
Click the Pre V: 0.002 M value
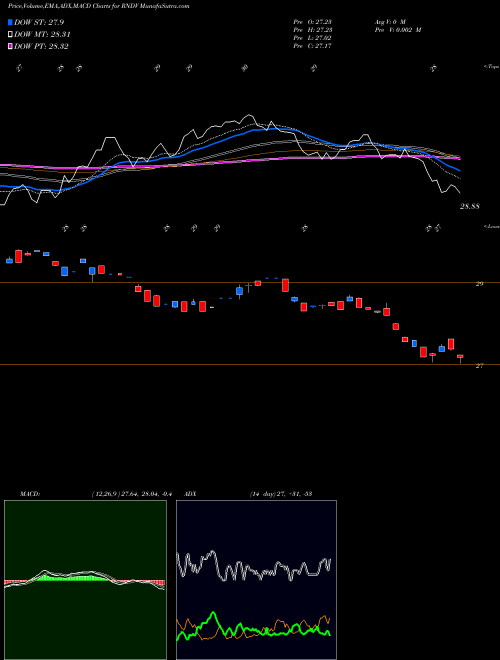coord(397,30)
